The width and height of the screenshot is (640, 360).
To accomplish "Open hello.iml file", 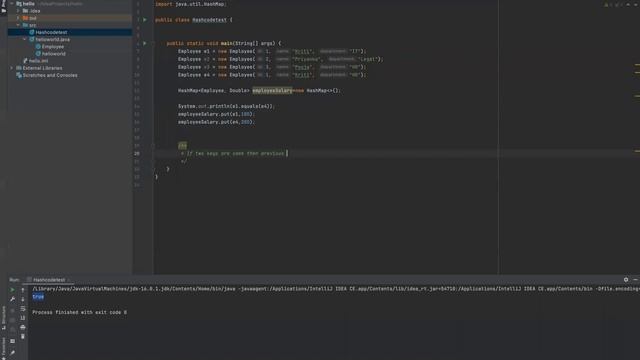I will [x=38, y=61].
